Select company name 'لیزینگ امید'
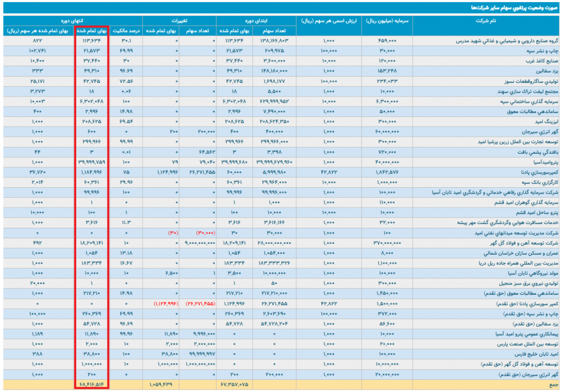The image size is (562, 392). [x=546, y=121]
